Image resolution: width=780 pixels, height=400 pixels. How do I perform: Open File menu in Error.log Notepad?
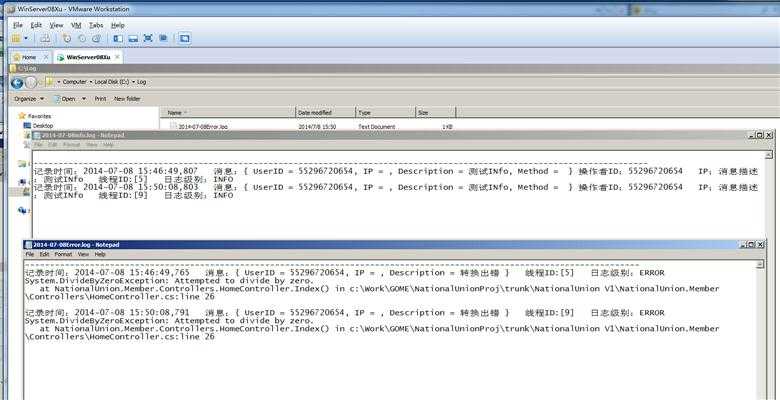(30, 254)
